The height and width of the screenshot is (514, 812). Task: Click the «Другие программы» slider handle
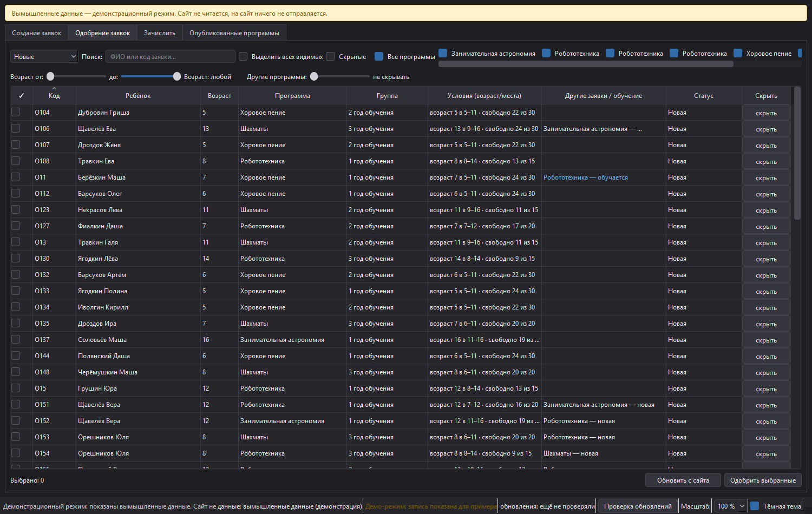[x=314, y=76]
